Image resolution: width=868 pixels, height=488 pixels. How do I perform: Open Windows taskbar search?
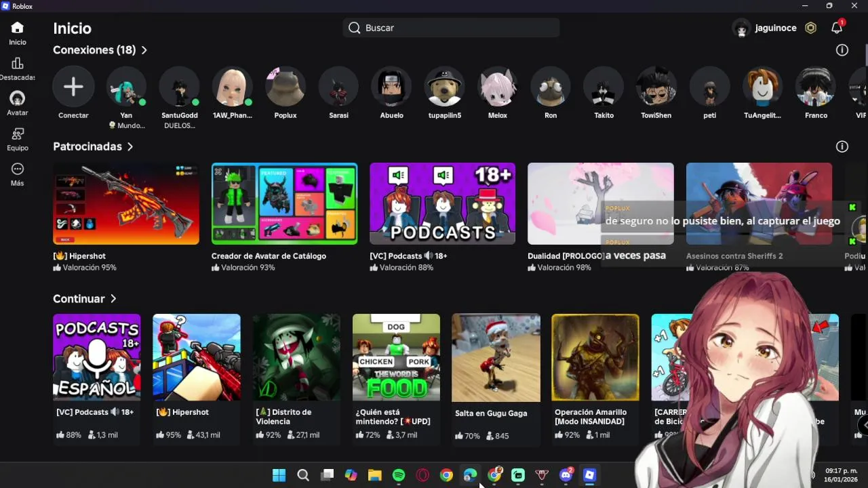[x=303, y=475]
